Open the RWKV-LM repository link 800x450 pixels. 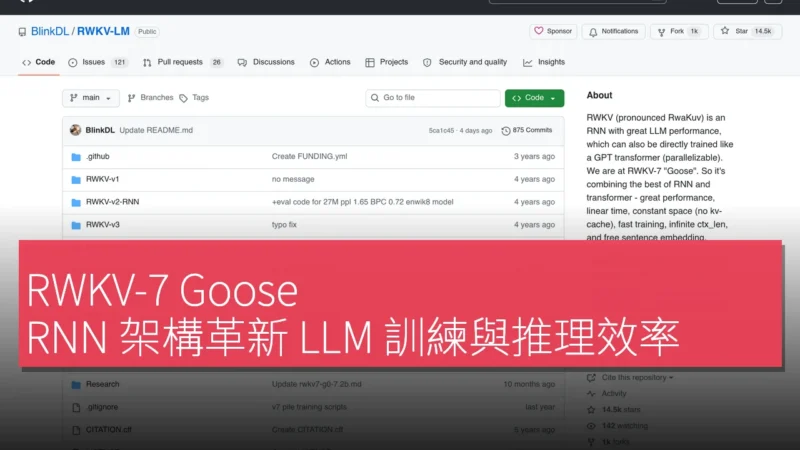click(103, 31)
